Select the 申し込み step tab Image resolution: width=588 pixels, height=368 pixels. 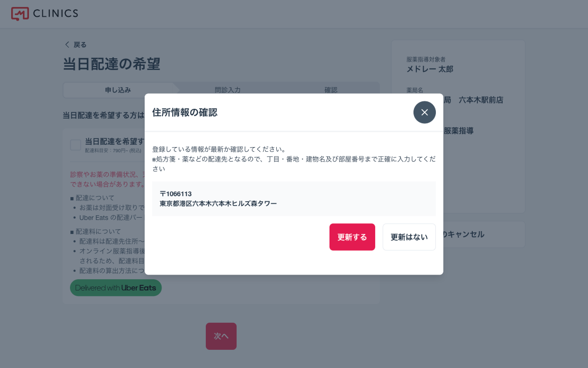click(x=118, y=90)
